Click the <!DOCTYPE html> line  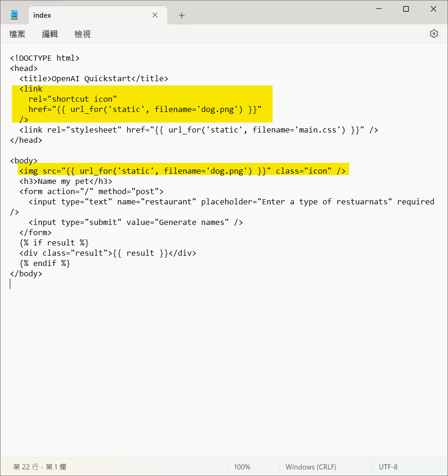[x=45, y=58]
